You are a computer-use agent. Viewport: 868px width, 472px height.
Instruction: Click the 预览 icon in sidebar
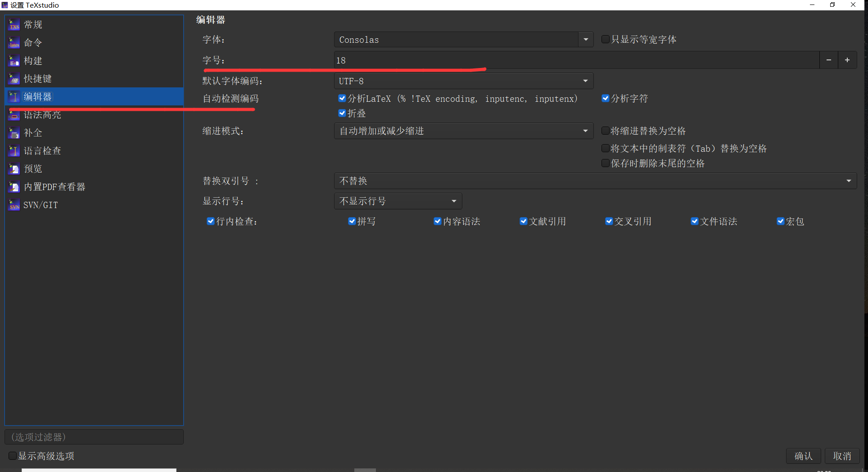[14, 169]
